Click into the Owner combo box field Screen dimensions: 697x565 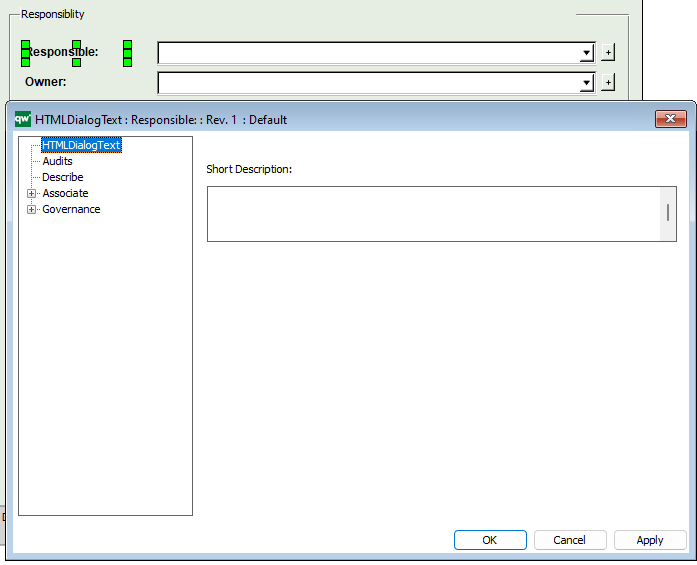point(368,83)
